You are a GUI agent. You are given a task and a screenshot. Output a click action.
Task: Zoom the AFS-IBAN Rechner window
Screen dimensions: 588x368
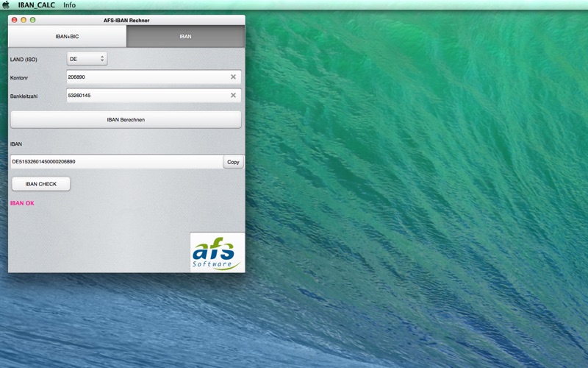tap(32, 20)
